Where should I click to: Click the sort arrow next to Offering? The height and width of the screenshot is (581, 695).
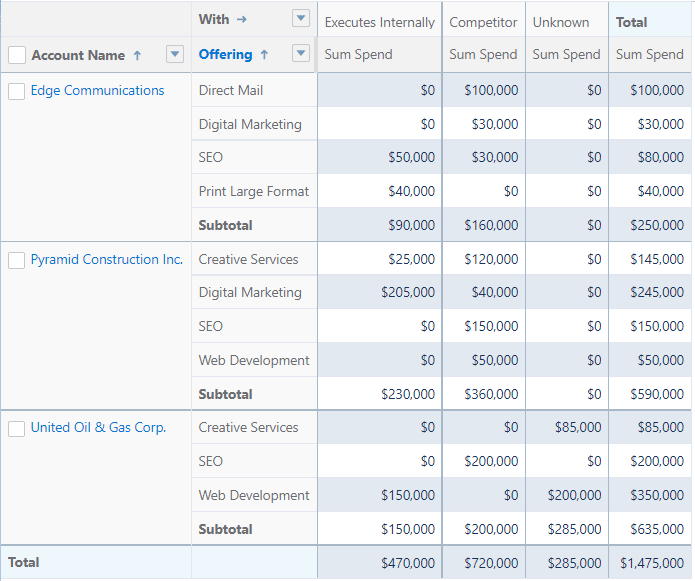(x=264, y=55)
